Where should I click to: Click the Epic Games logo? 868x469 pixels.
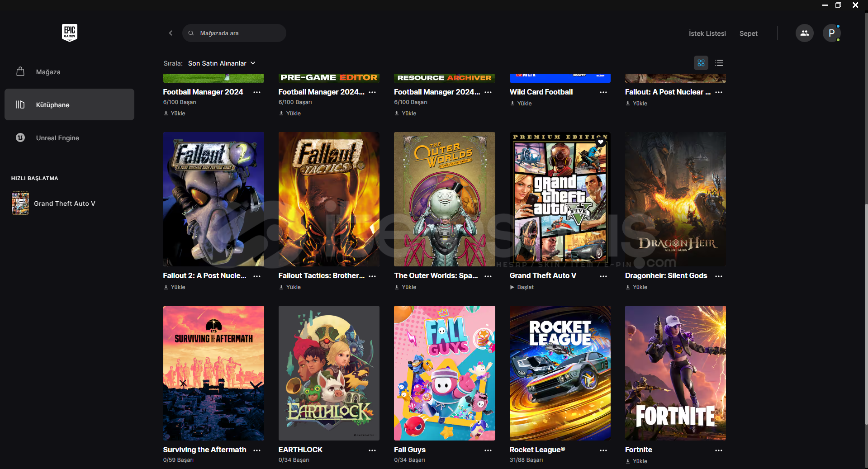pos(70,33)
